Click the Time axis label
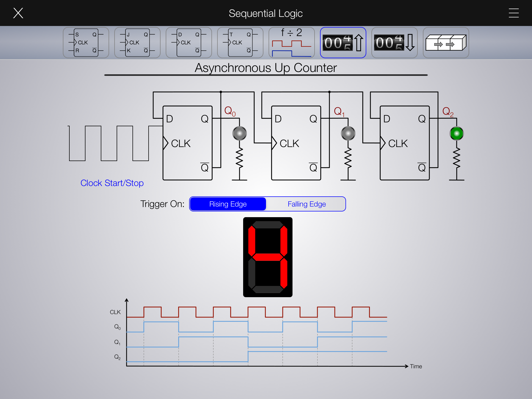Screen dimensions: 532x399 pos(416,366)
